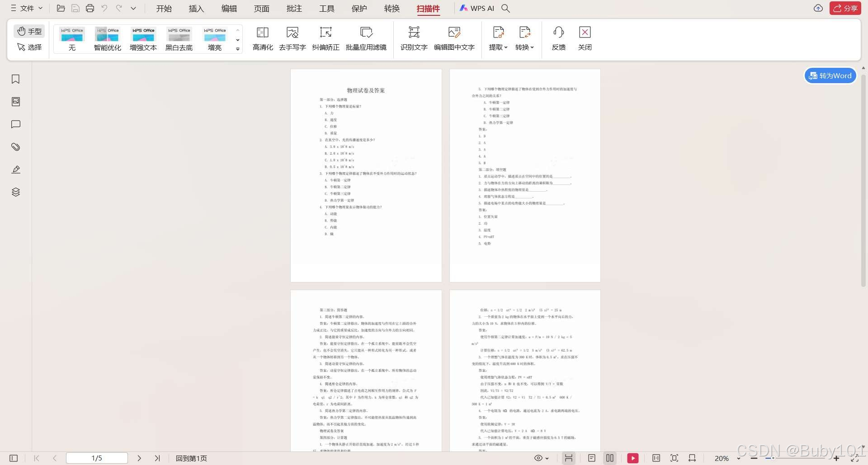Open the layers panel icon
868x465 pixels.
tap(16, 192)
